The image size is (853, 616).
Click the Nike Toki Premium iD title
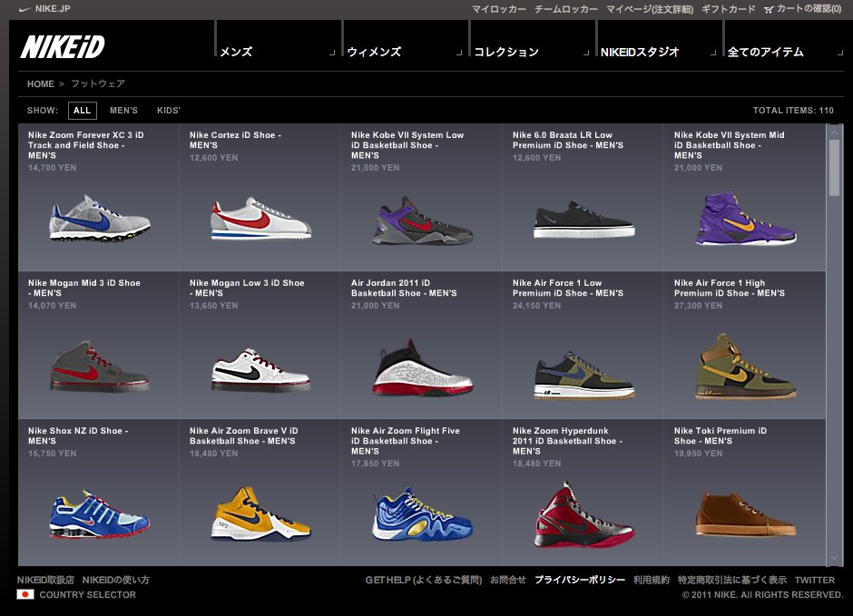(721, 435)
